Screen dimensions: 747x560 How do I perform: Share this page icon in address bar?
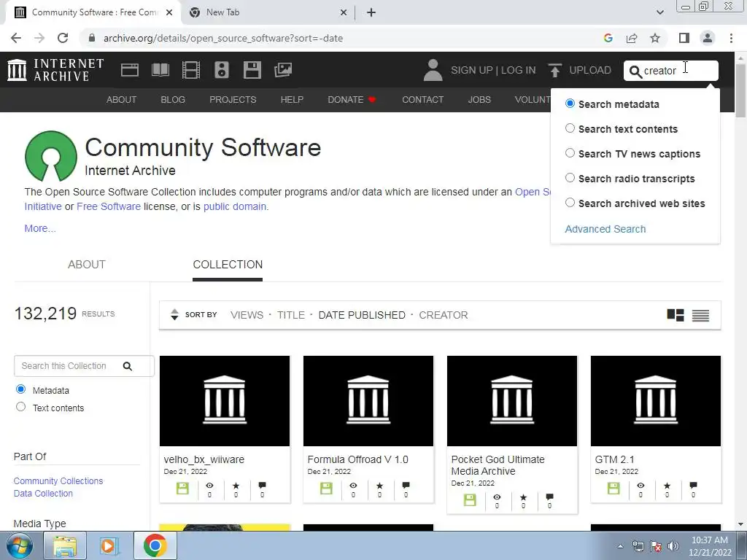632,38
